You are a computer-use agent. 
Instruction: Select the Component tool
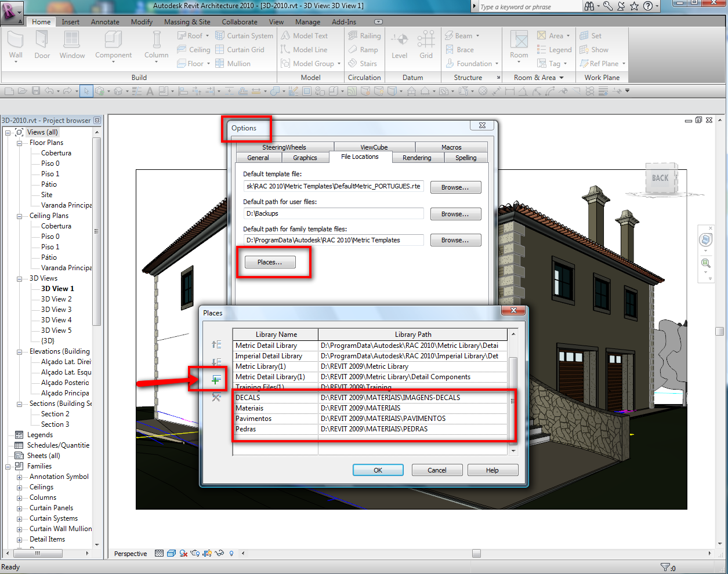point(113,45)
